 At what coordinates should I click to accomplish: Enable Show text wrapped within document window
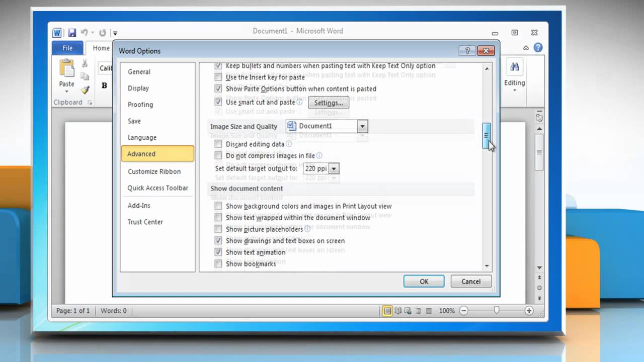tap(218, 217)
